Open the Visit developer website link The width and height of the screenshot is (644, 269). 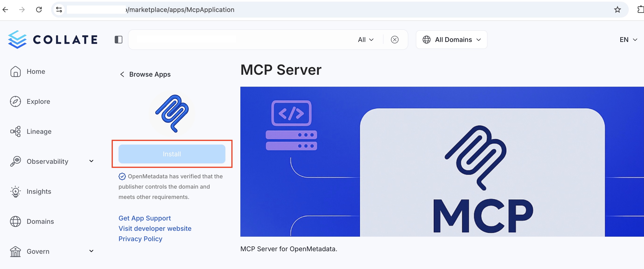[x=155, y=228]
